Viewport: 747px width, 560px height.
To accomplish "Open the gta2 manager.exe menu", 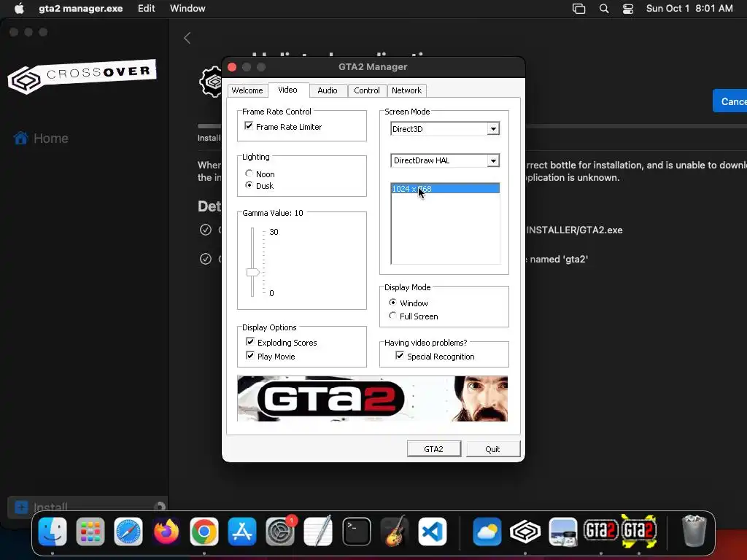I will click(80, 9).
